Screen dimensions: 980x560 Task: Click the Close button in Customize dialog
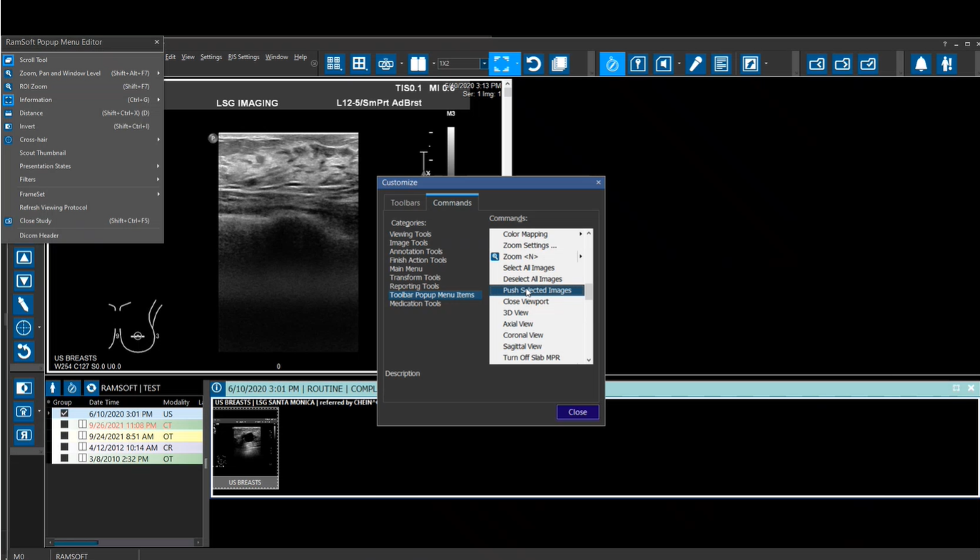[577, 412]
